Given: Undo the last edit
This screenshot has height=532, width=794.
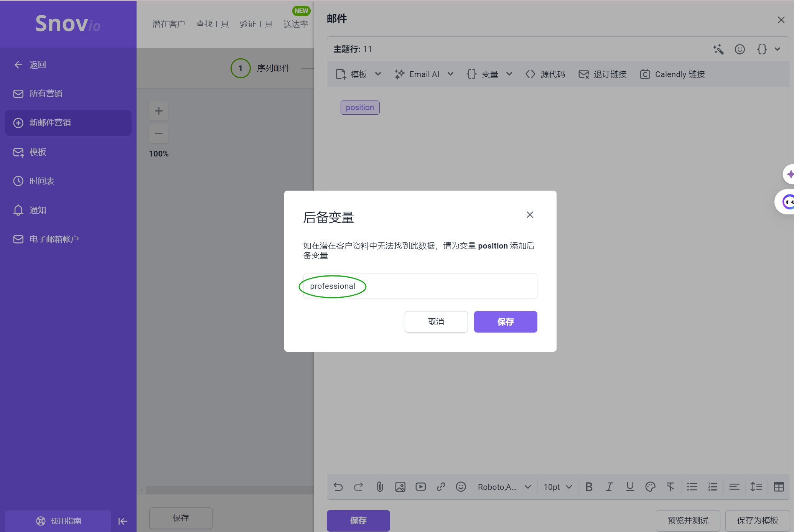Looking at the screenshot, I should tap(338, 487).
